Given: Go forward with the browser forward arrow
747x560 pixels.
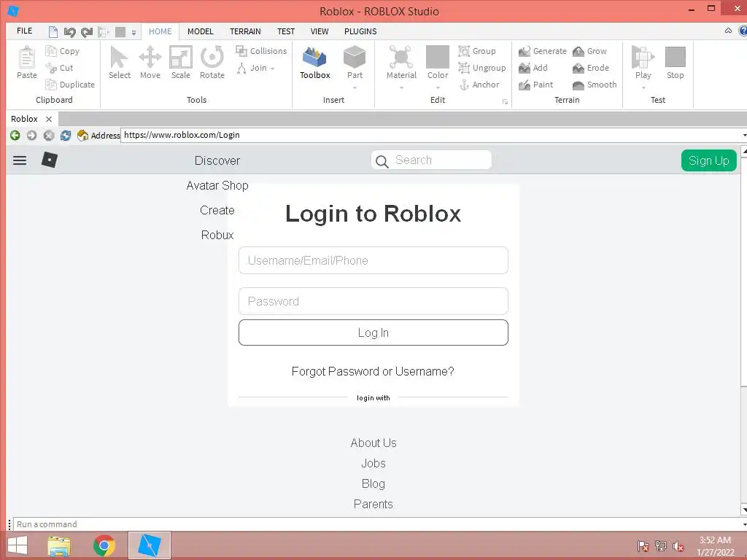Looking at the screenshot, I should pyautogui.click(x=31, y=135).
